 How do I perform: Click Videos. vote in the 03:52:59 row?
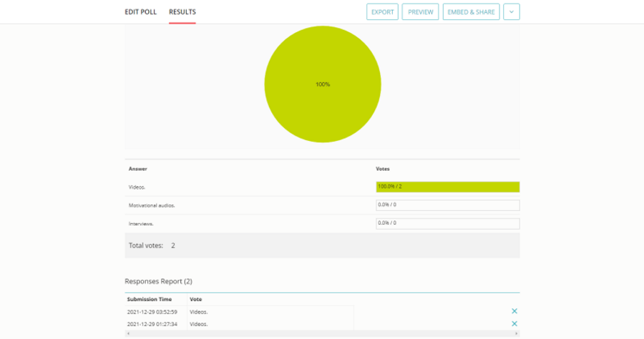199,312
